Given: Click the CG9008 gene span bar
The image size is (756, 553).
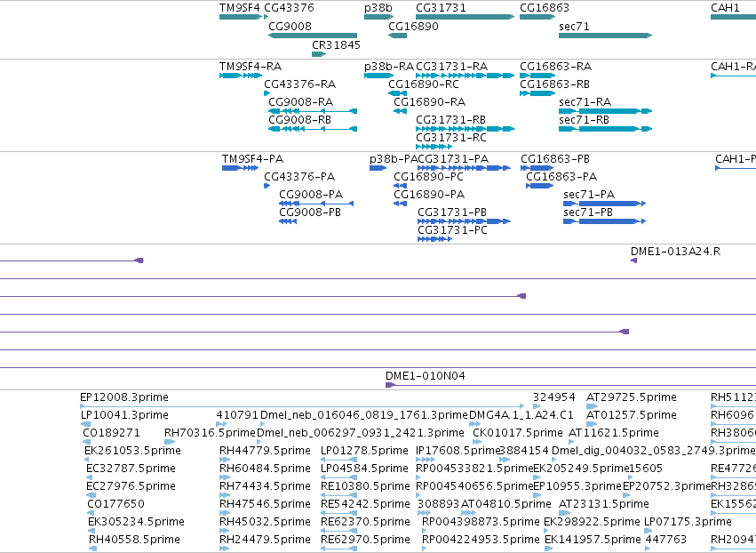Looking at the screenshot, I should (313, 36).
